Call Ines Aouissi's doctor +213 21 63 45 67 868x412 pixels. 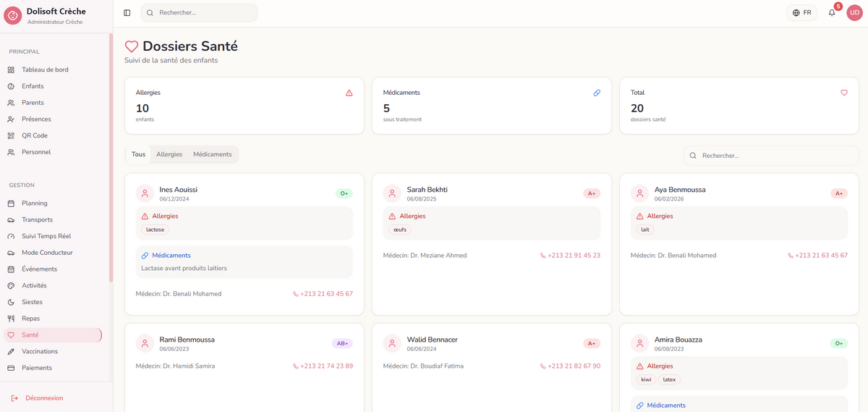tap(323, 294)
